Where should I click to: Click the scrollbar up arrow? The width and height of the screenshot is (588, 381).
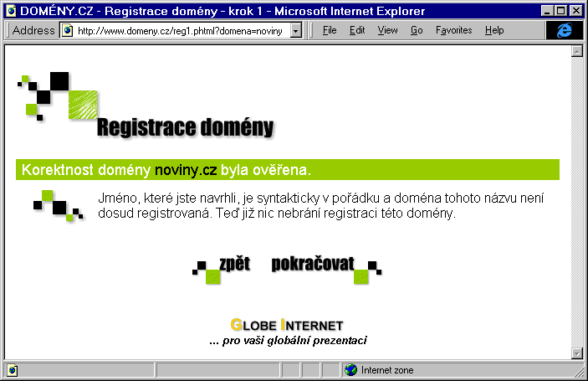click(x=577, y=51)
